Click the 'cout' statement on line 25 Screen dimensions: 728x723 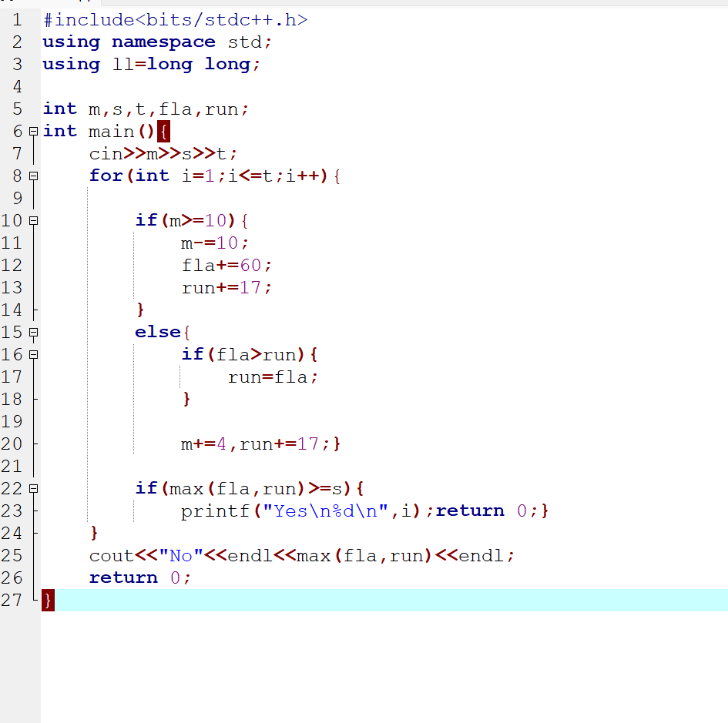point(302,555)
